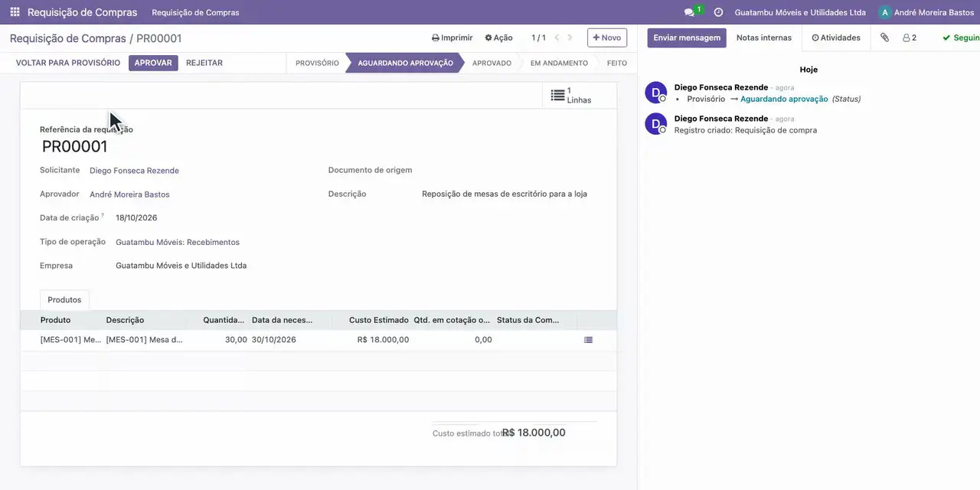
Task: Toggle the Seguindo following button
Action: click(962, 38)
